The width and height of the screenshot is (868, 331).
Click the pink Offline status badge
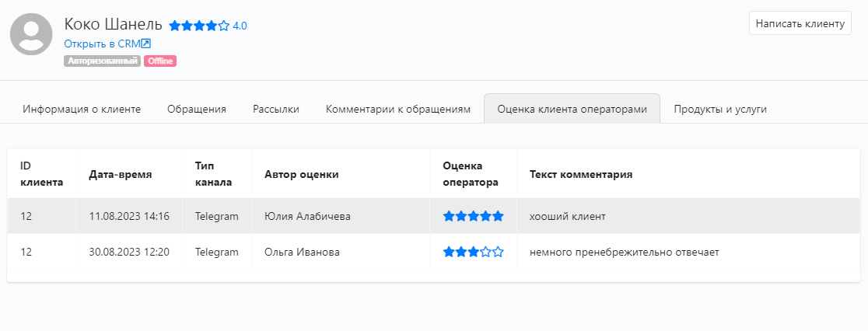(x=160, y=61)
